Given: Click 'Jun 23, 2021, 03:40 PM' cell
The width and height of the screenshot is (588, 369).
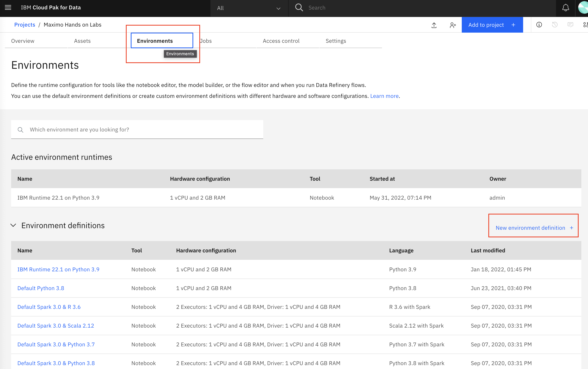Looking at the screenshot, I should pyautogui.click(x=501, y=288).
